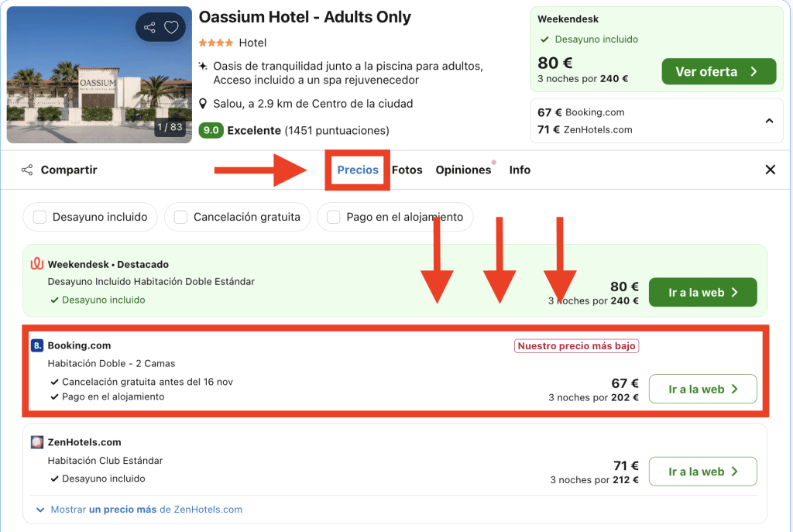Click the Booking.com logo icon

tap(37, 345)
